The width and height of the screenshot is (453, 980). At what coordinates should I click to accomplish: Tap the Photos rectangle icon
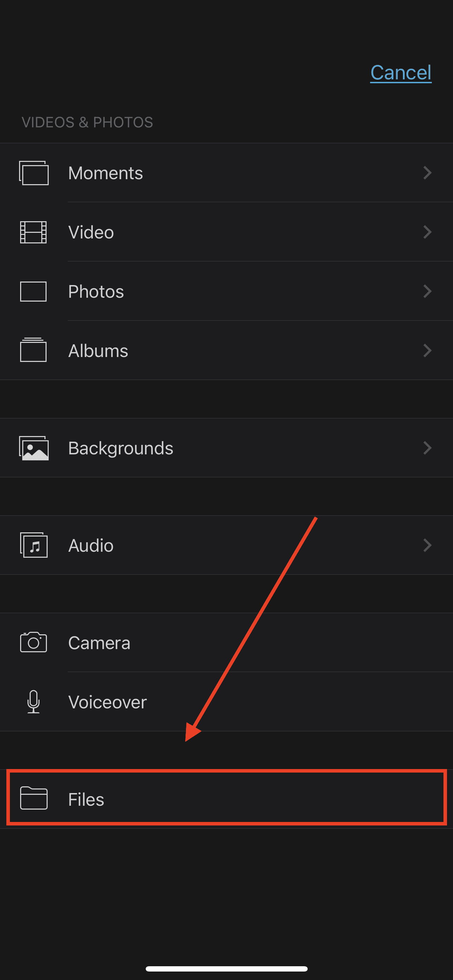pyautogui.click(x=34, y=291)
